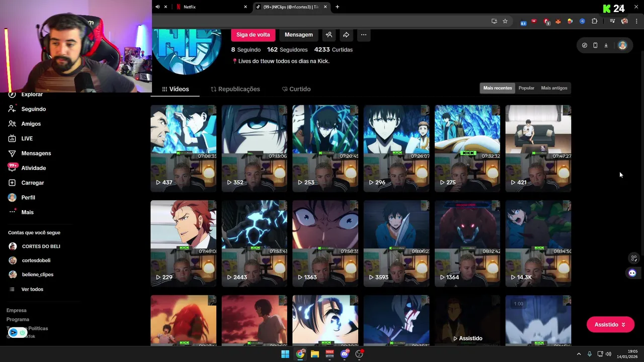
Task: Open File Explorer from the taskbar
Action: (315, 354)
